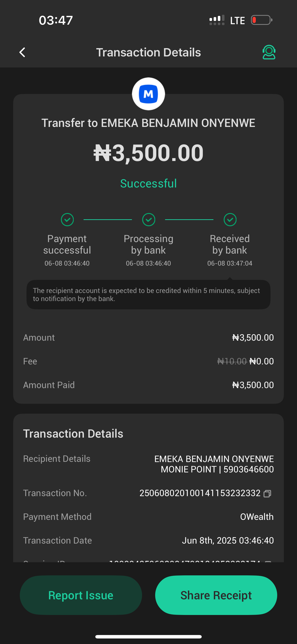Tap the OWealth payment method value
The height and width of the screenshot is (644, 297).
(x=257, y=517)
